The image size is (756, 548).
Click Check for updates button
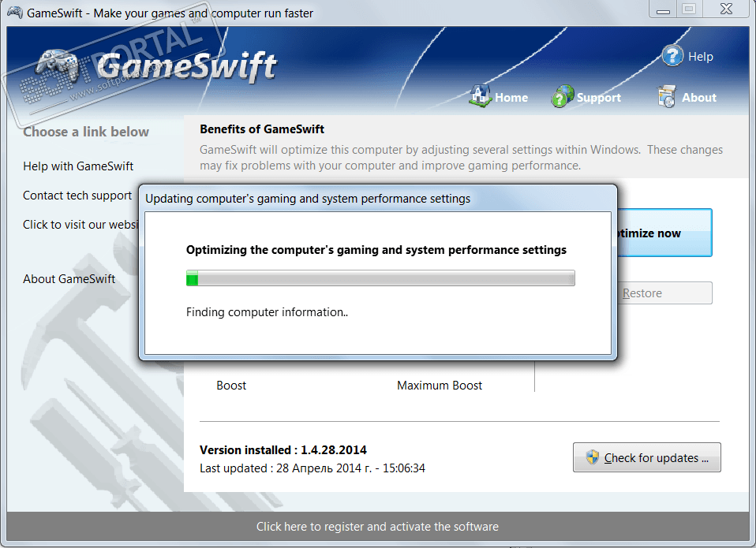(646, 457)
